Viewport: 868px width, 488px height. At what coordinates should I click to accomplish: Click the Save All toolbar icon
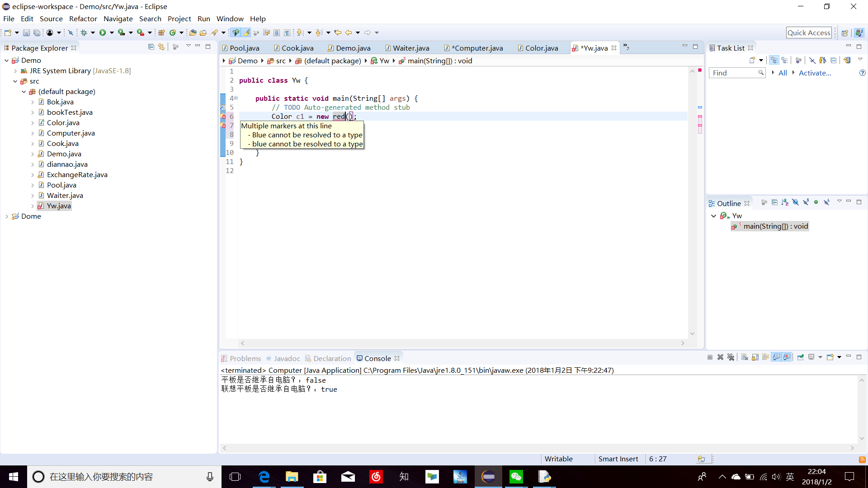(37, 33)
